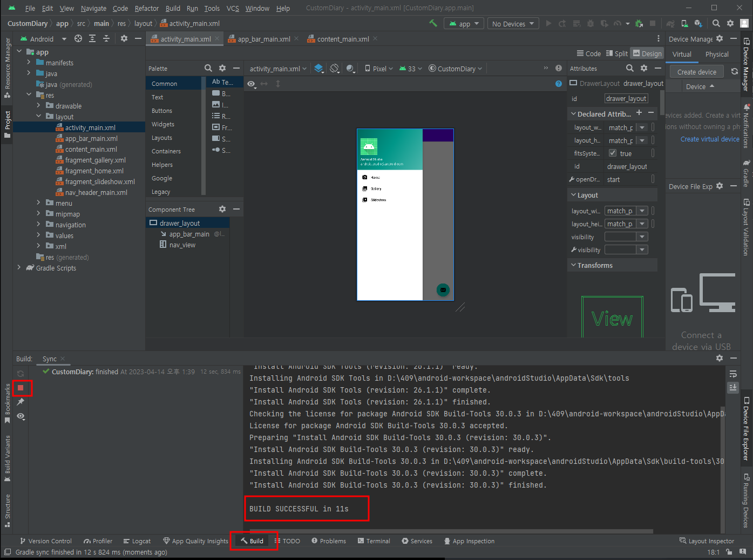The height and width of the screenshot is (560, 753).
Task: Select the Physical devices tab
Action: click(717, 54)
